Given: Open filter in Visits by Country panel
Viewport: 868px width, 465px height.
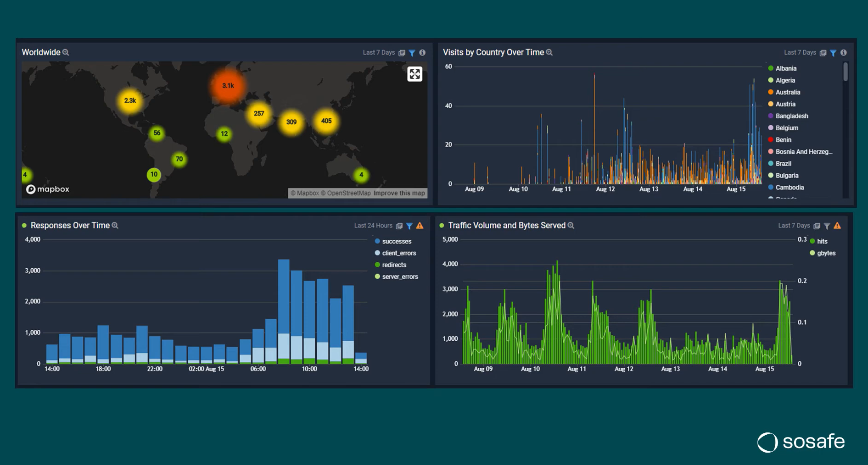Looking at the screenshot, I should tap(833, 53).
